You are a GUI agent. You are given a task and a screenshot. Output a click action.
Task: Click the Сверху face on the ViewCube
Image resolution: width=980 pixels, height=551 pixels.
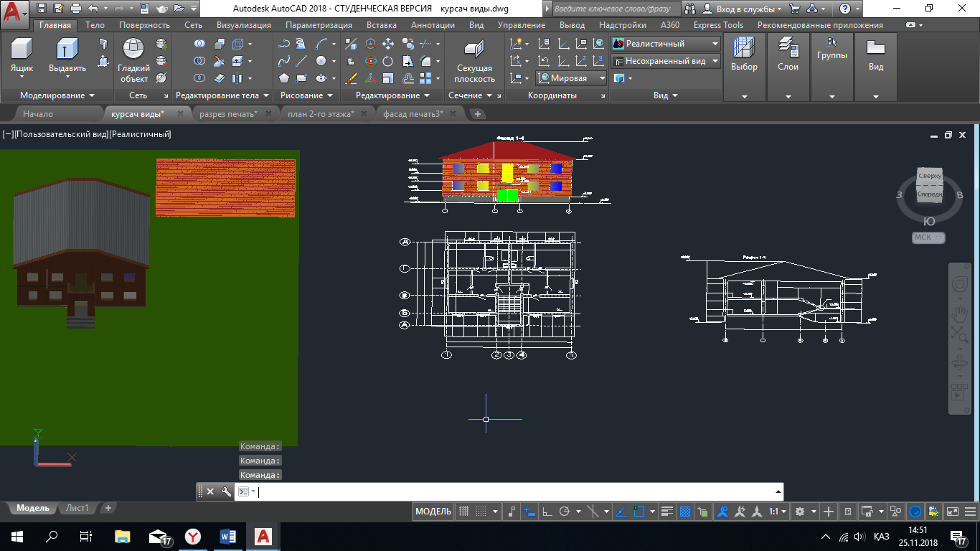point(930,176)
